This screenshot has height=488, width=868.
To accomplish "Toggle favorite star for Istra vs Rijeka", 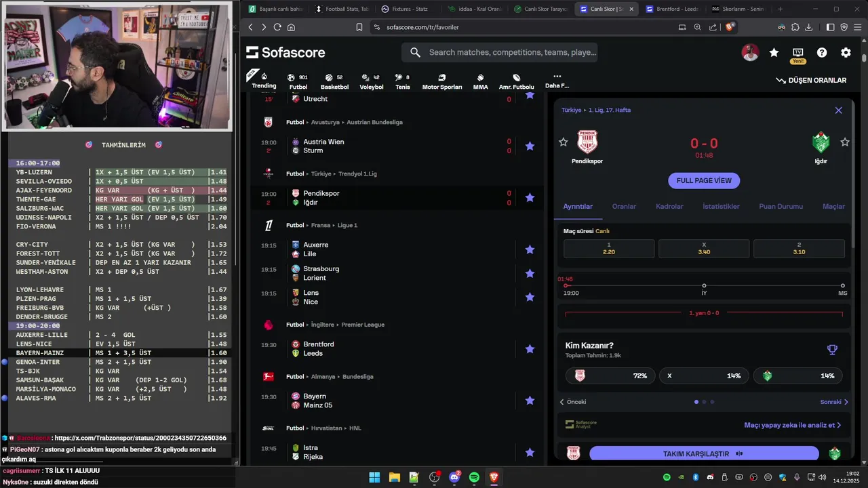I will point(530,452).
